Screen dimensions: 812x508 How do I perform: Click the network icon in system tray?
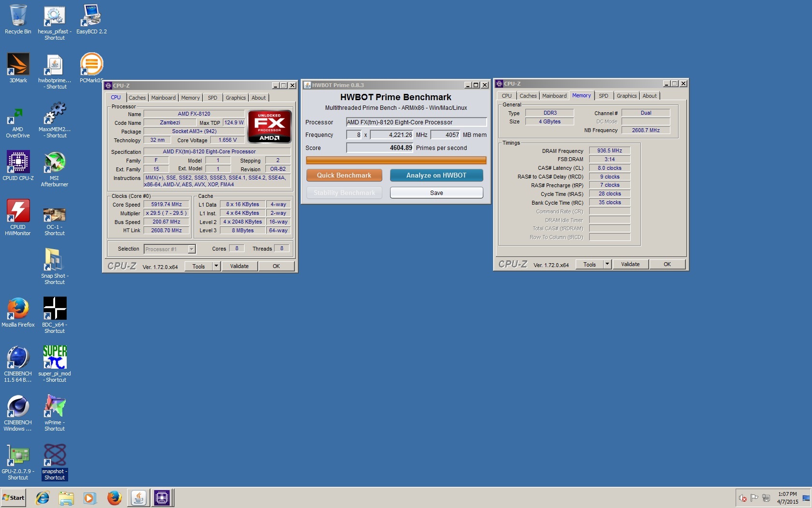(x=766, y=498)
